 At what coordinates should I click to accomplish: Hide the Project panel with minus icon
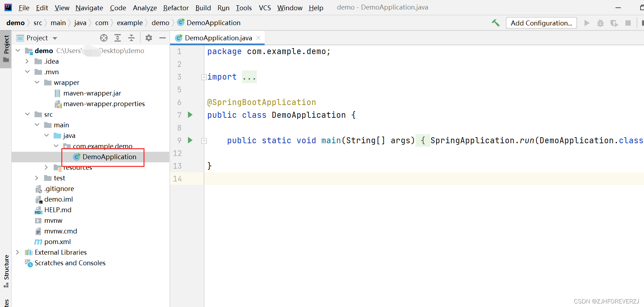coord(163,38)
